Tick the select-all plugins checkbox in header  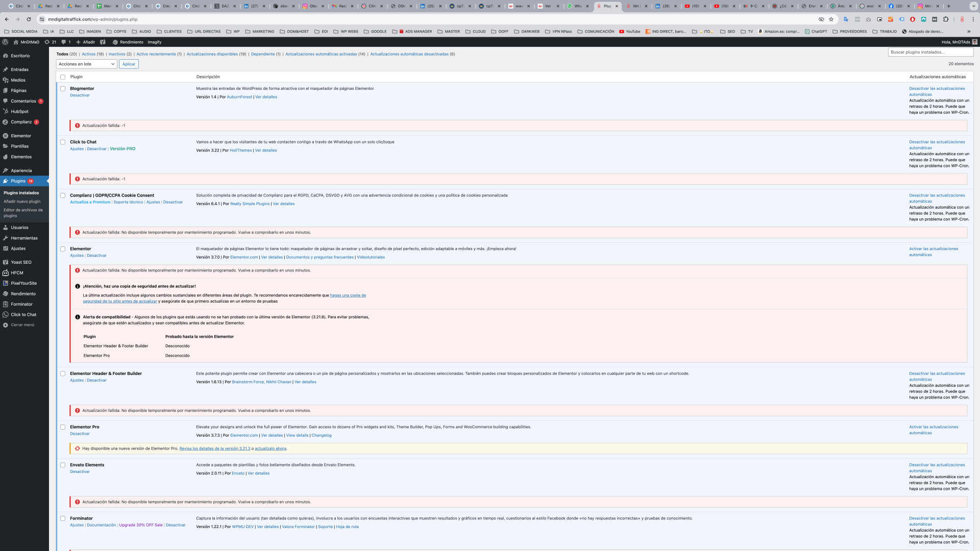pyautogui.click(x=63, y=77)
